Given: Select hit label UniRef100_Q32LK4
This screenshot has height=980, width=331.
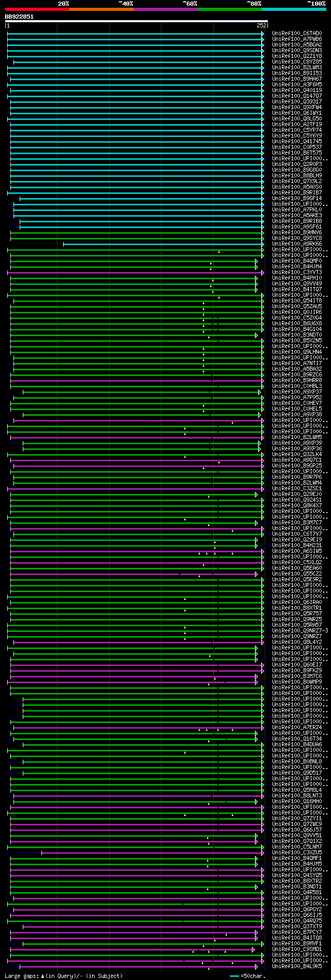Looking at the screenshot, I should (297, 455).
